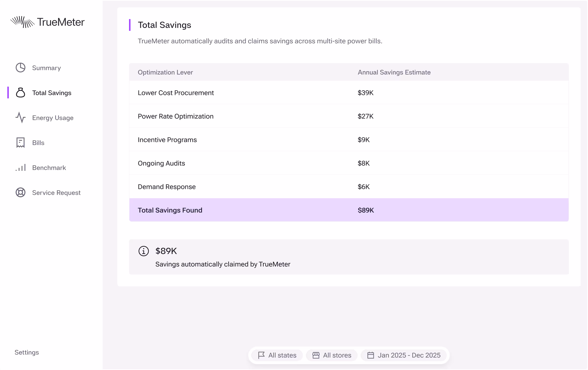The width and height of the screenshot is (588, 370).
Task: Open the All states filter
Action: pos(277,355)
